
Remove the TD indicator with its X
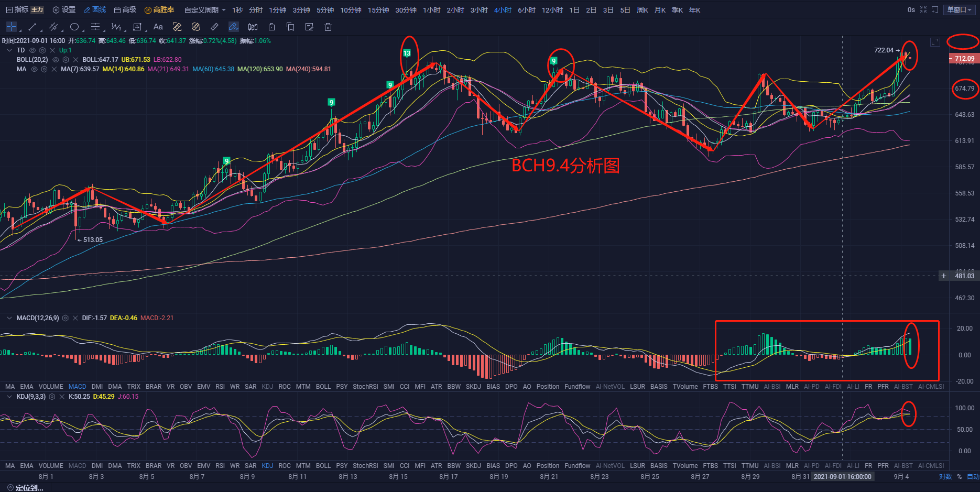click(x=52, y=50)
